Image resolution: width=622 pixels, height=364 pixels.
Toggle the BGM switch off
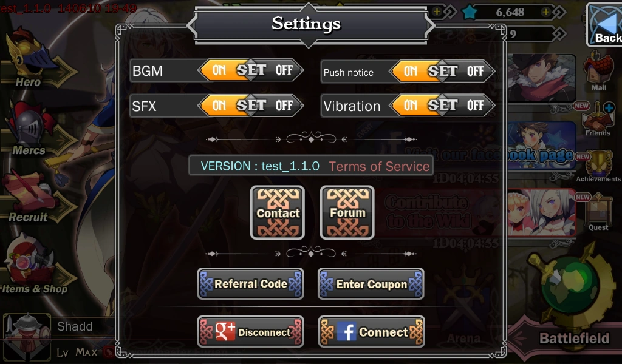point(284,70)
